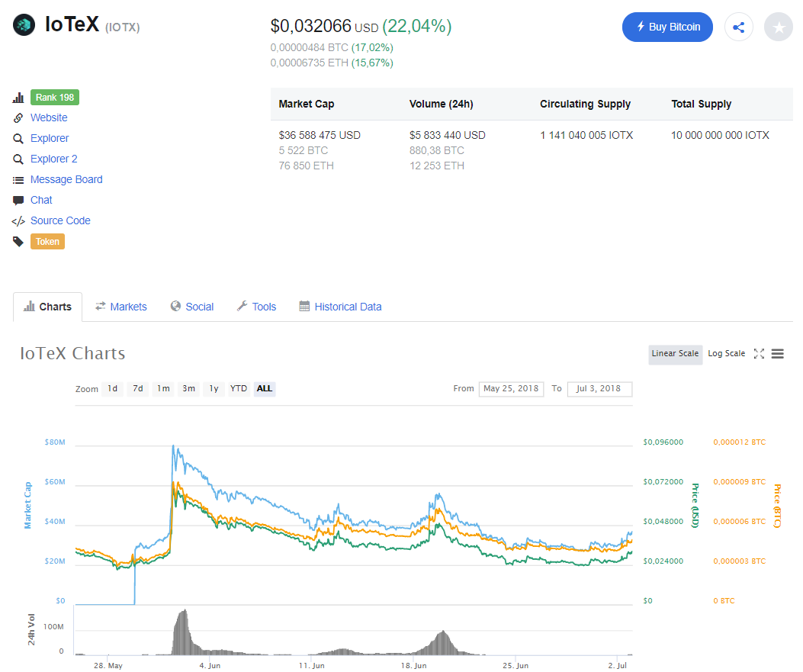Click the Price (BTC) axis label
803x672 pixels.
[x=777, y=506]
